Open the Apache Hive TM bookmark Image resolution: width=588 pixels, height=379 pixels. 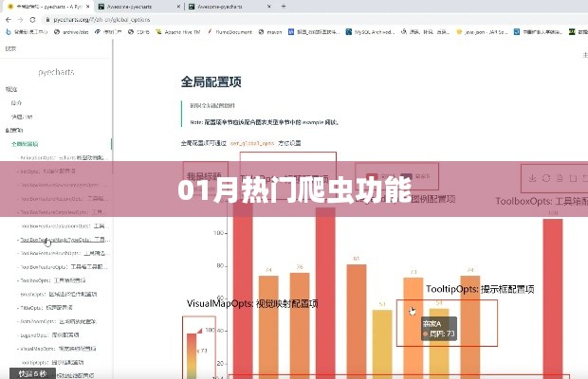[x=178, y=32]
